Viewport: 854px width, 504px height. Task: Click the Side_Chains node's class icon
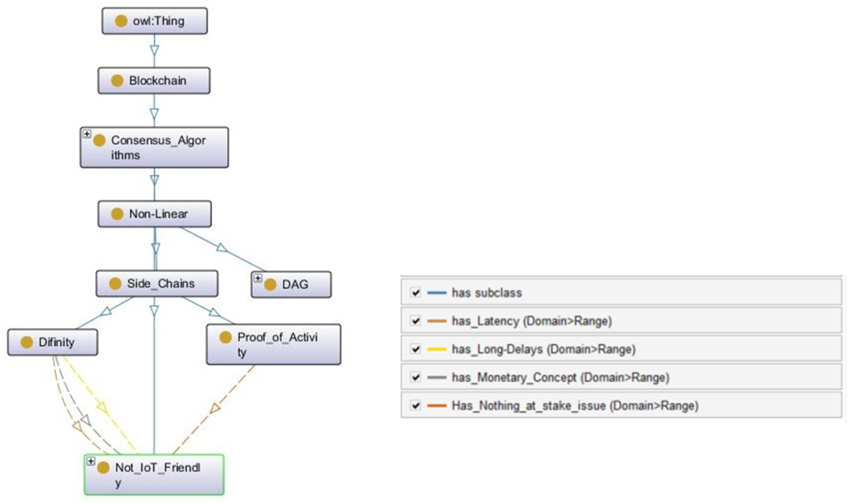[115, 284]
